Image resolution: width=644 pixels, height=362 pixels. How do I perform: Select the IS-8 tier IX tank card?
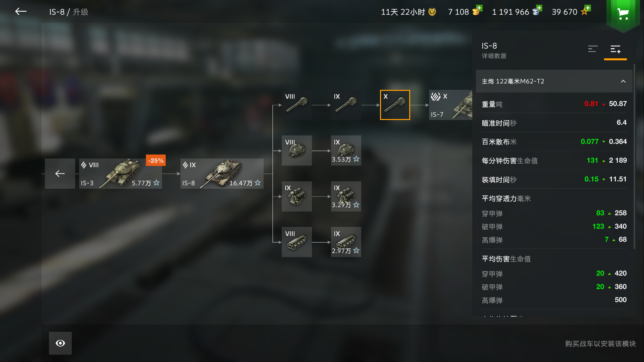coord(222,174)
